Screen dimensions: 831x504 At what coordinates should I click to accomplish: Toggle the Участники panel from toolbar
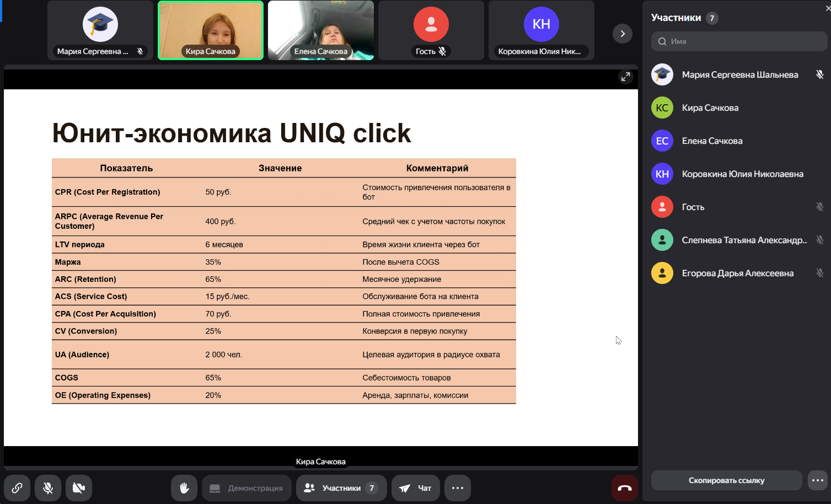[x=341, y=488]
